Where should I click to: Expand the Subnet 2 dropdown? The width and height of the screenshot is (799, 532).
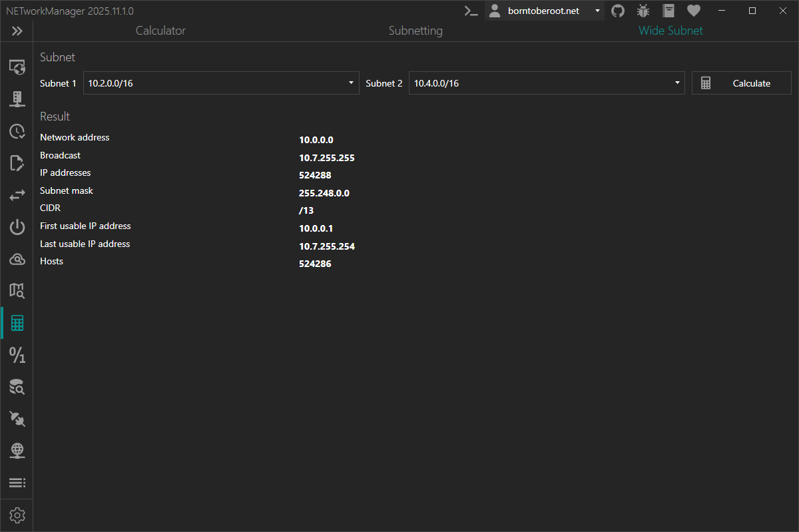pyautogui.click(x=676, y=83)
